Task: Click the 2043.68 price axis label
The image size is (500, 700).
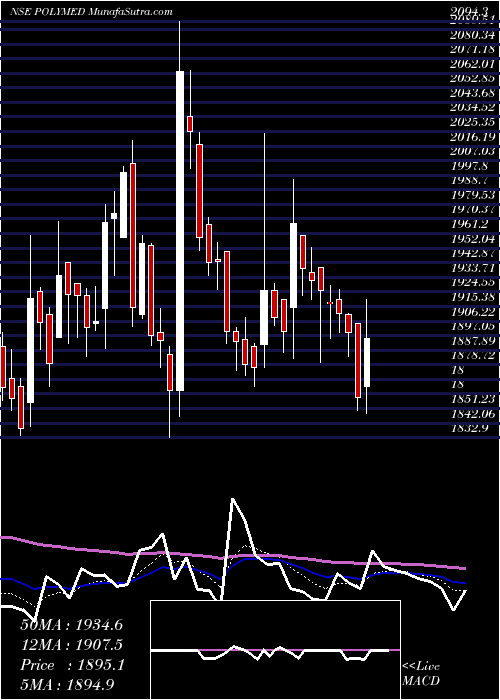Action: click(471, 93)
